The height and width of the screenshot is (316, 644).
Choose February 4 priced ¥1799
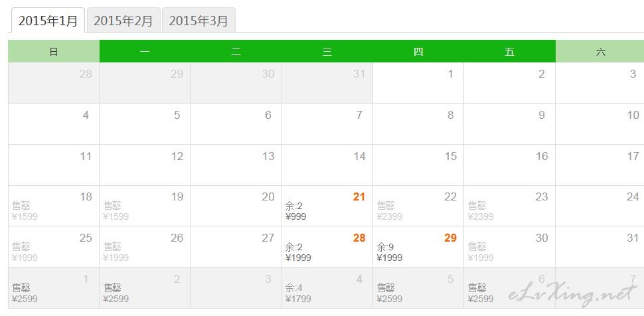click(x=327, y=288)
